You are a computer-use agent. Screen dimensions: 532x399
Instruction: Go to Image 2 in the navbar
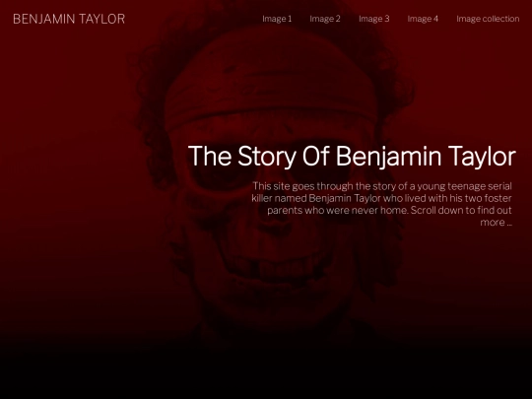tap(325, 19)
